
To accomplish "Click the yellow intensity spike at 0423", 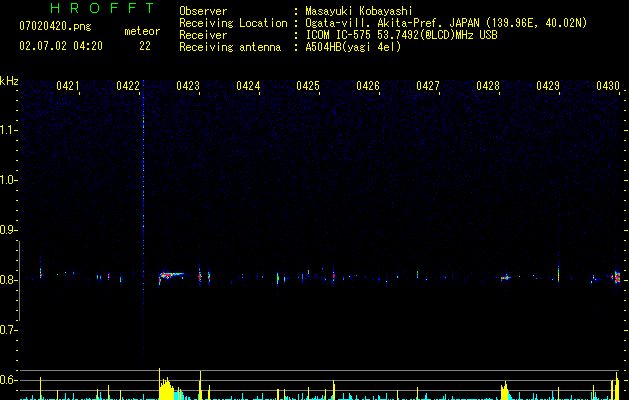I will 200,385.
